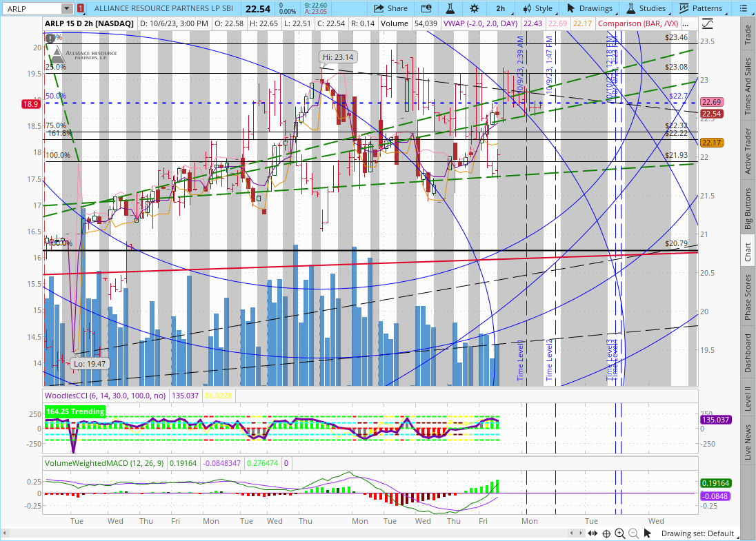Click the ask price A: 23.05

tap(316, 12)
